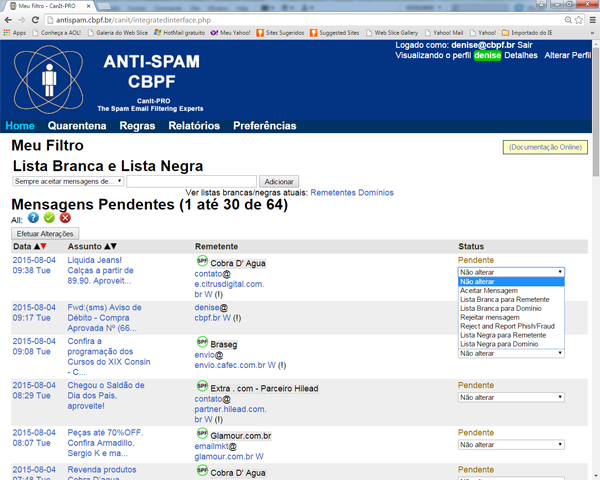Click the SPF icon beside Extra.com

[201, 387]
